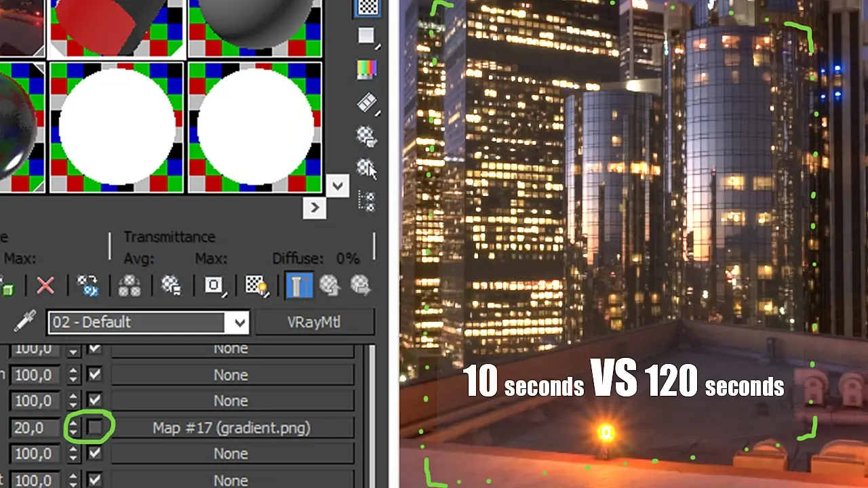Reset the material with the red X icon
868x488 pixels.
(x=45, y=285)
